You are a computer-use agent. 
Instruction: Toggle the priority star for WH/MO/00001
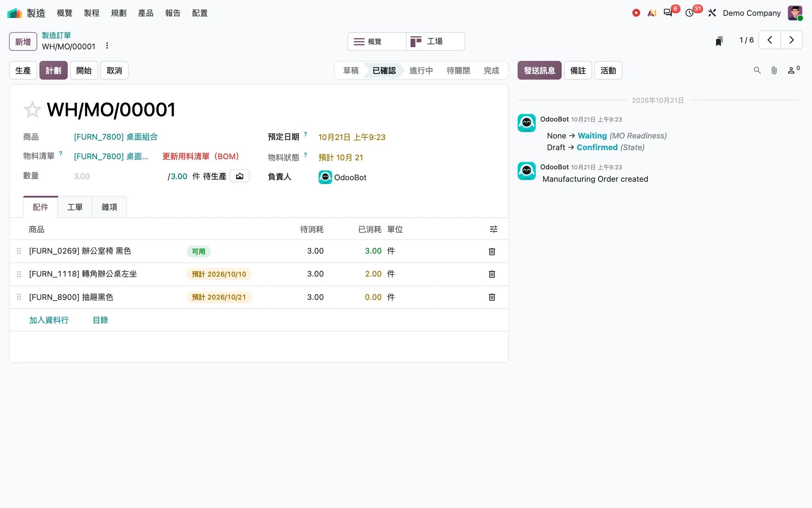pyautogui.click(x=32, y=110)
